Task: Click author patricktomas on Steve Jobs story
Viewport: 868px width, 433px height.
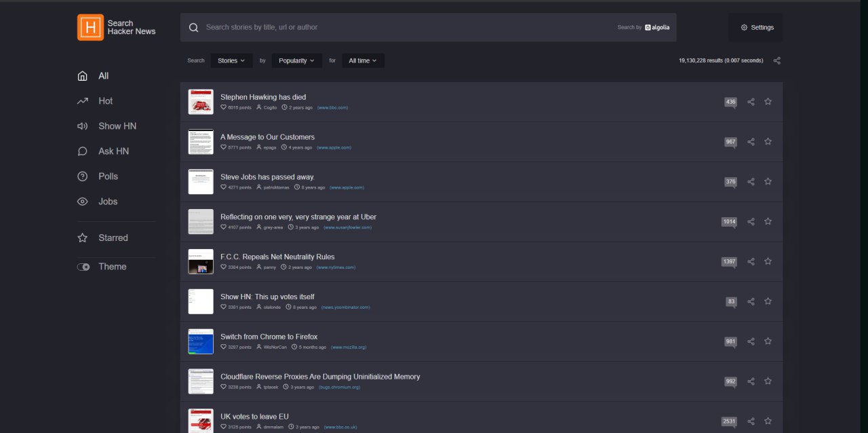Action: click(x=277, y=187)
